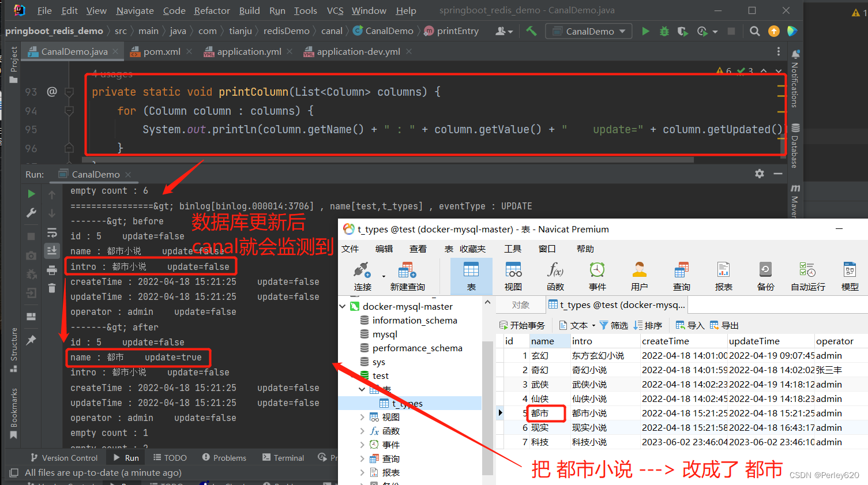The height and width of the screenshot is (485, 868).
Task: Click the orange IDE update arrow icon
Action: (774, 31)
